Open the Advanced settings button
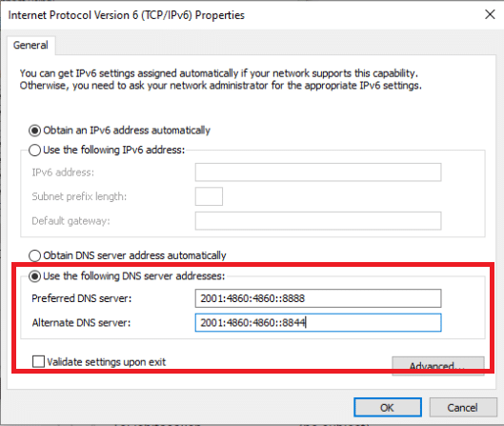Viewport: 504px width, 426px height. point(438,366)
